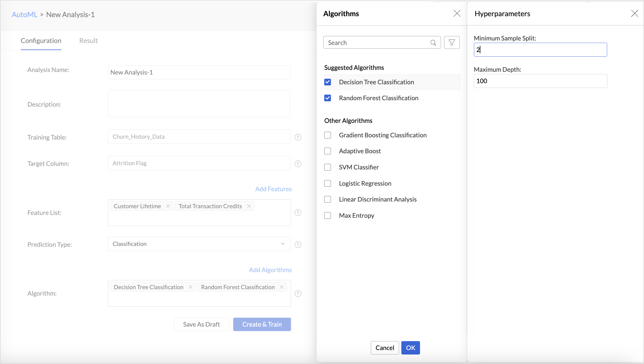Remove Customer Lifetime feature tag

click(168, 206)
